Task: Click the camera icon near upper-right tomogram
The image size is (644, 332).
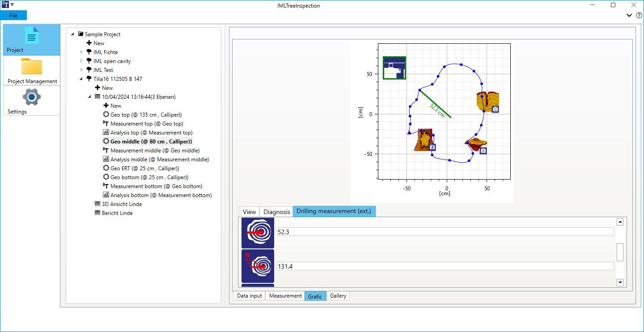Action: [495, 109]
